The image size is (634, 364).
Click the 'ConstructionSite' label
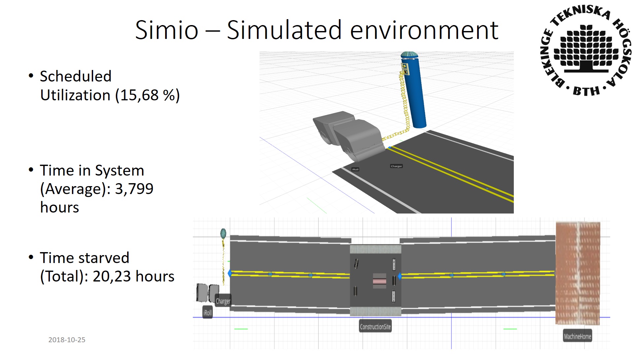375,326
